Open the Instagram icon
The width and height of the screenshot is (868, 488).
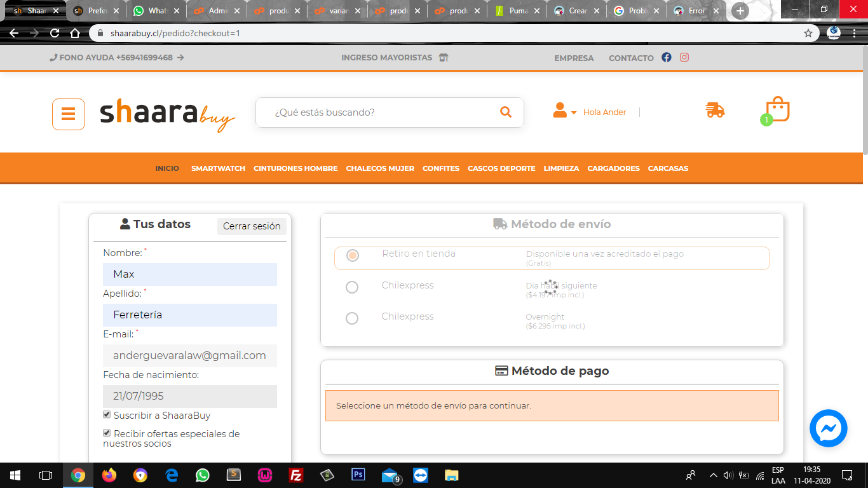click(x=684, y=57)
